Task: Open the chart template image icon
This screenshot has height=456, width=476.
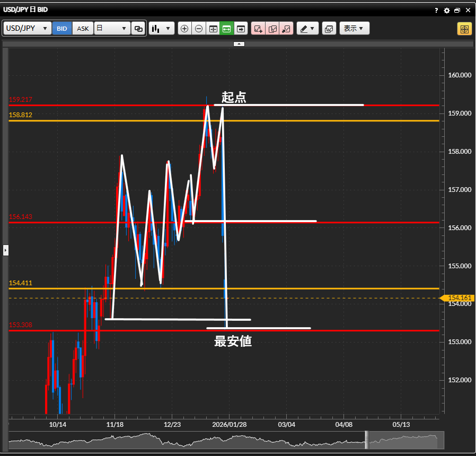Action: [x=329, y=29]
